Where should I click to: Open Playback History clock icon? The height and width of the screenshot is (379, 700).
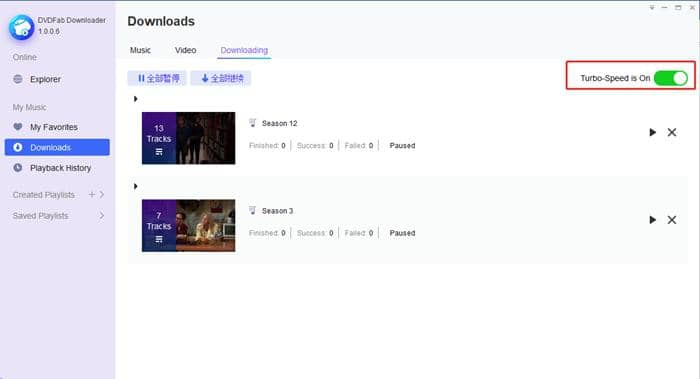[x=18, y=168]
